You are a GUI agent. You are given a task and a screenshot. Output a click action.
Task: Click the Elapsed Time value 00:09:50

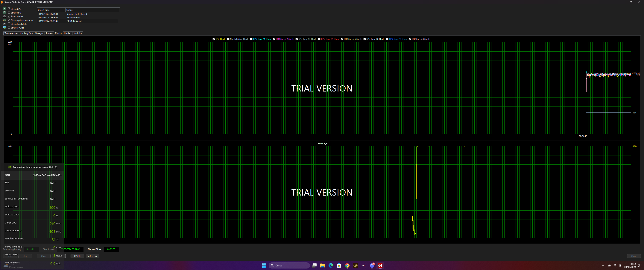(111, 249)
